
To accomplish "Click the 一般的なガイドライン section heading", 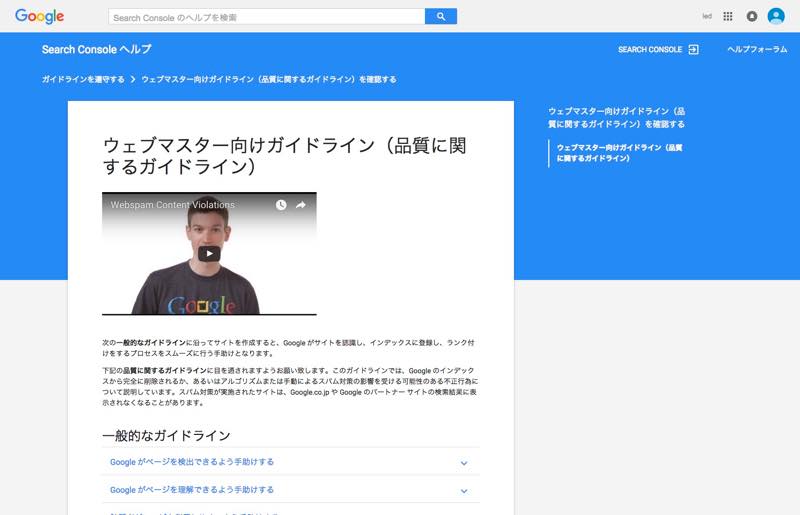I will (166, 435).
